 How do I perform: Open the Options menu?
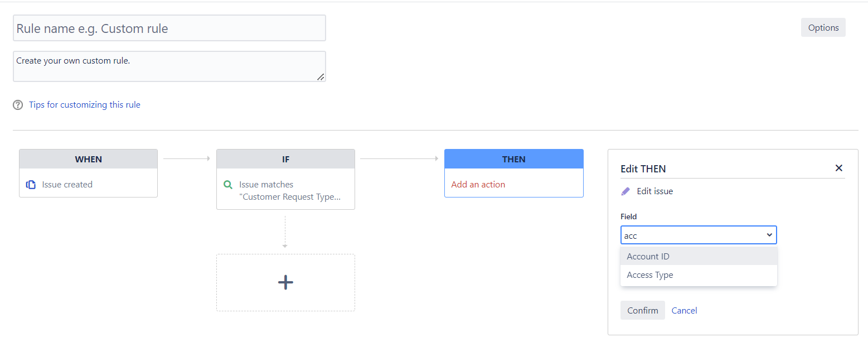823,27
